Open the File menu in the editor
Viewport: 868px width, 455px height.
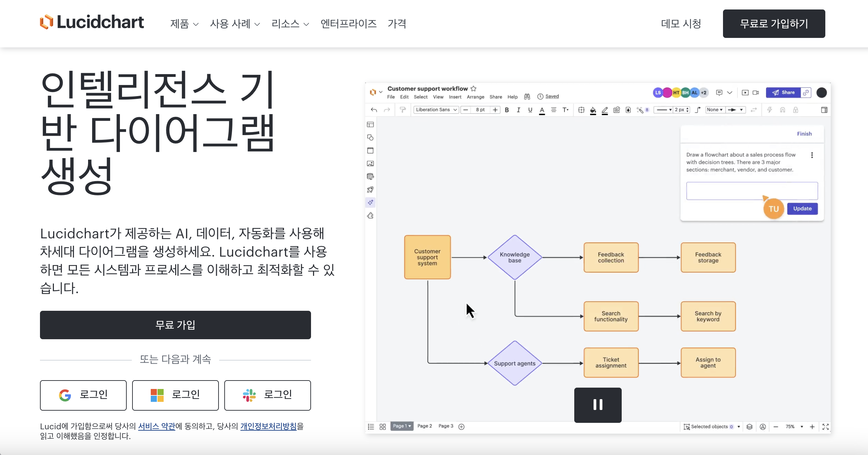pyautogui.click(x=391, y=97)
